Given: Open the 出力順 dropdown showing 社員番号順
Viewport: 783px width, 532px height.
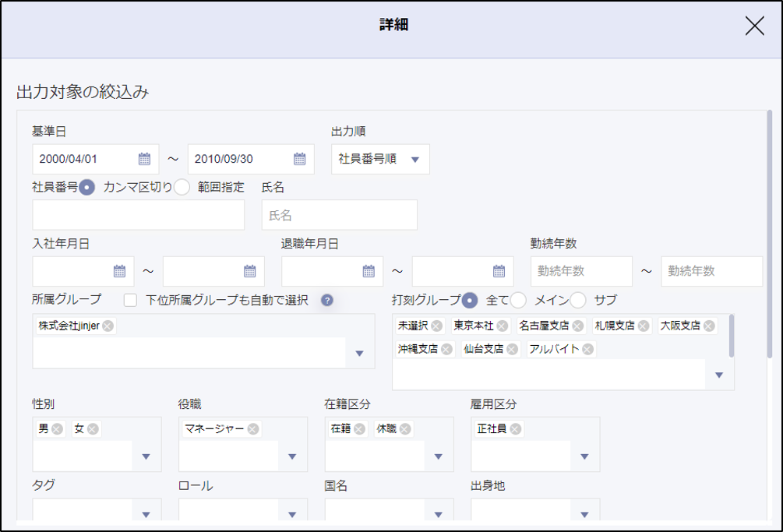Looking at the screenshot, I should [380, 159].
